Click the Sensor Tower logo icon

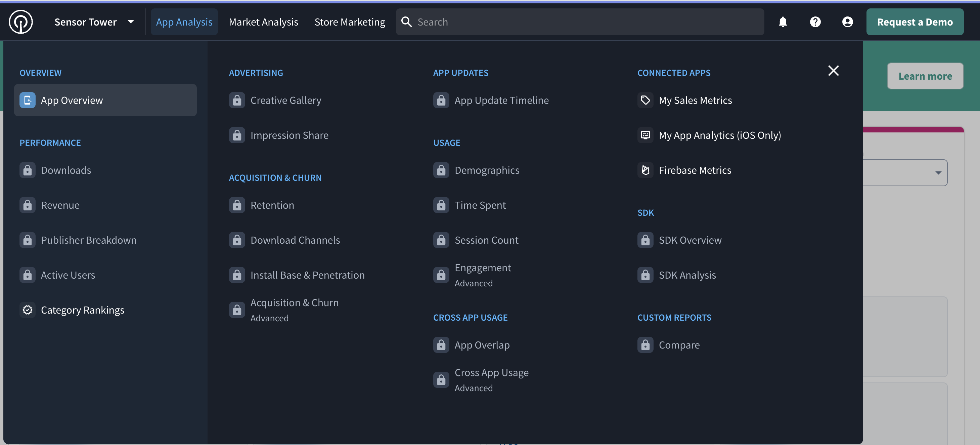tap(20, 22)
